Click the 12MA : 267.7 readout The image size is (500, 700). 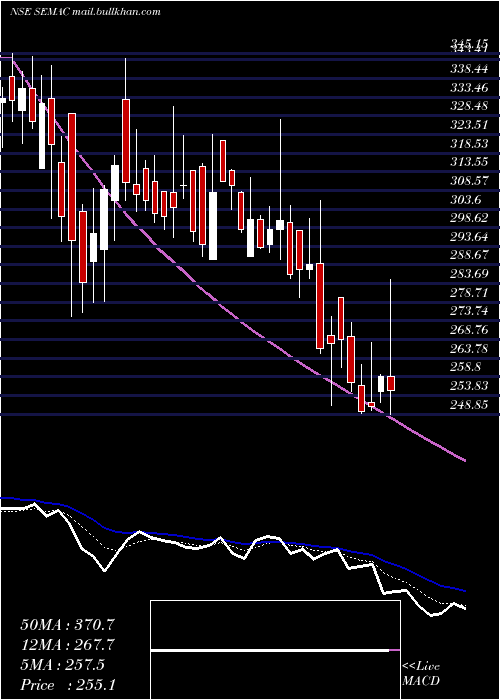click(x=67, y=644)
